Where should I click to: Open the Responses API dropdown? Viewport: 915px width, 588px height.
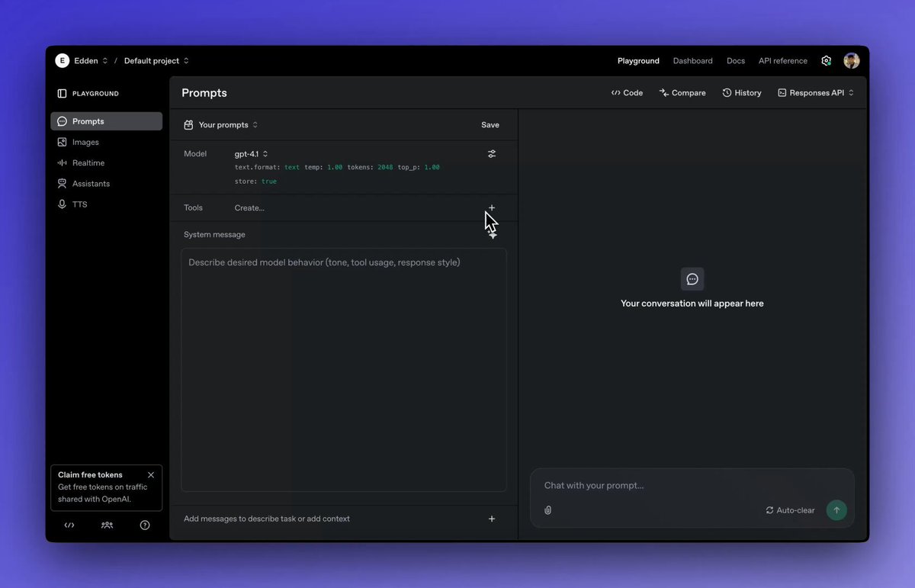pos(815,93)
